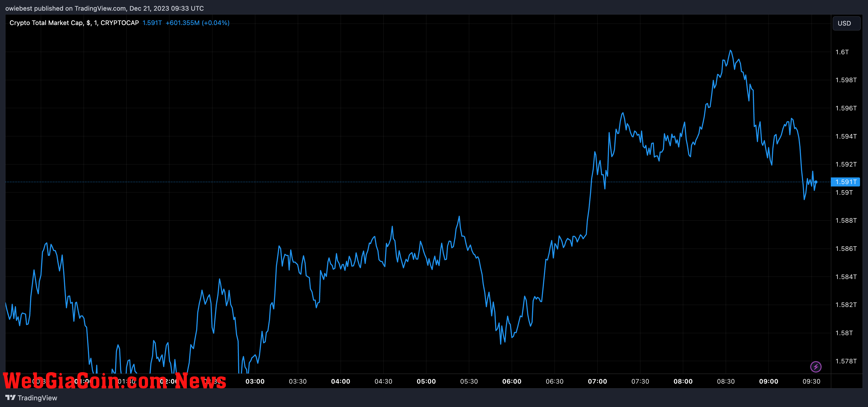Click the 04:00 time axis label
The height and width of the screenshot is (407, 868).
click(x=341, y=381)
